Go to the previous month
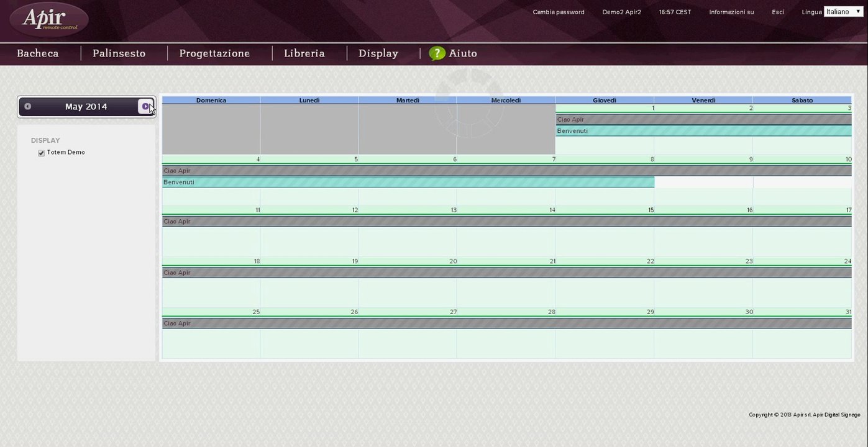Screen dimensions: 868x447 27,107
